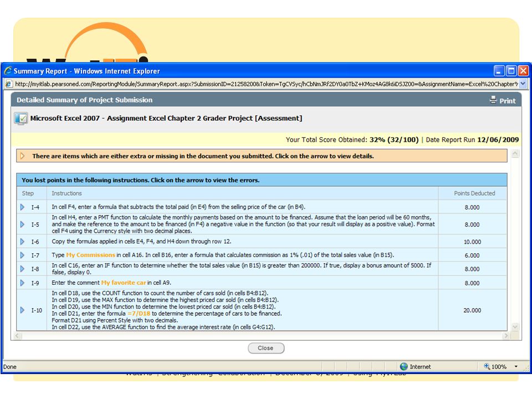The image size is (532, 399).
Task: Click the printer icon
Action: click(493, 100)
